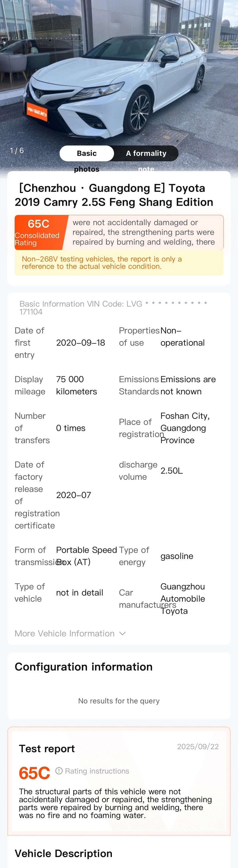This screenshot has height=868, width=238.
Task: Expand More Vehicle Information chevron
Action: (123, 634)
